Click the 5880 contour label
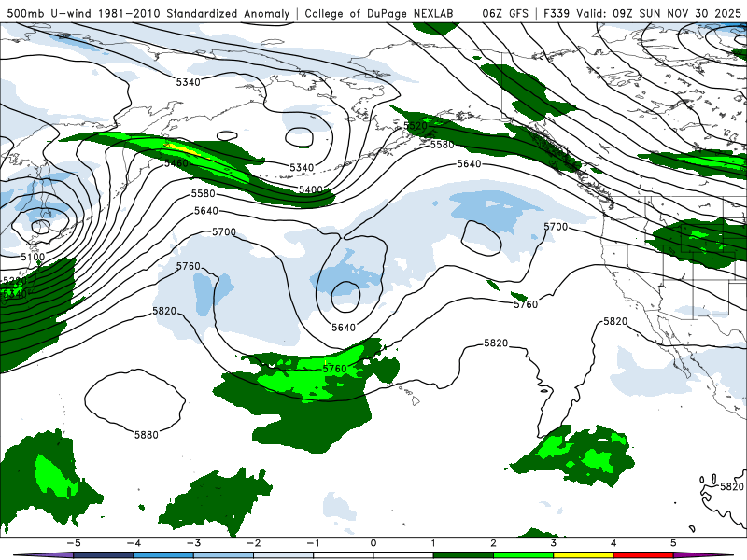The height and width of the screenshot is (560, 747). pyautogui.click(x=147, y=435)
